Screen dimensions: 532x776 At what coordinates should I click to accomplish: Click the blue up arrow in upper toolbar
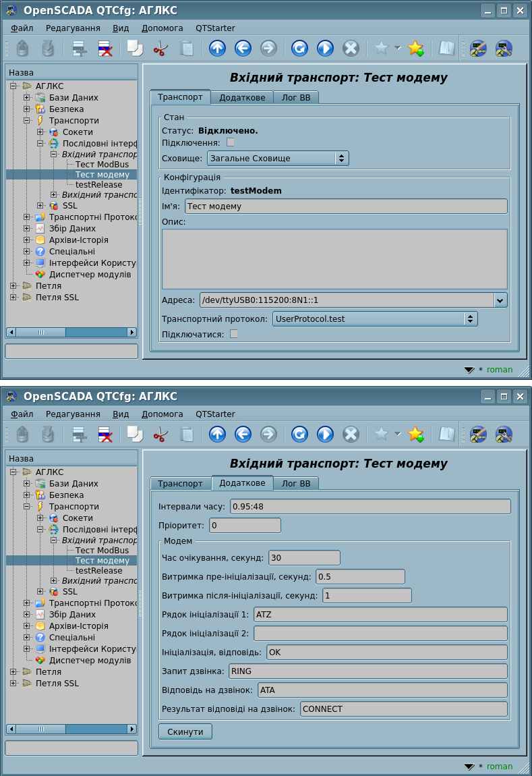(217, 49)
